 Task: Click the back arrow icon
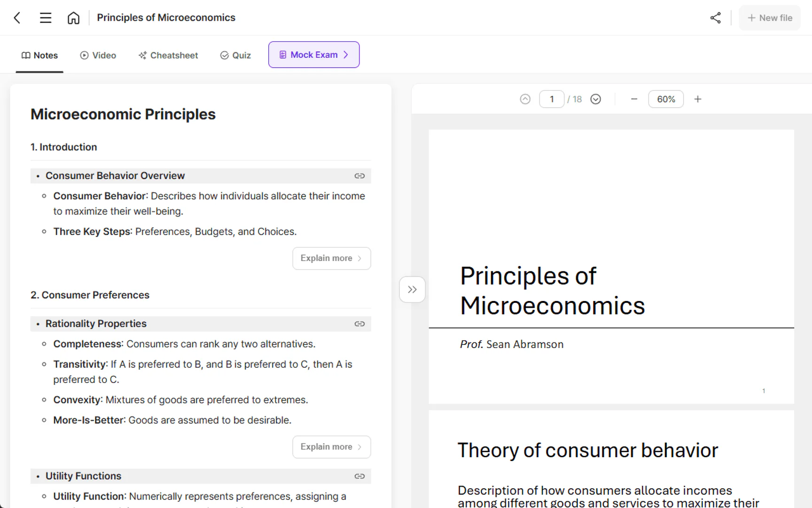click(17, 18)
